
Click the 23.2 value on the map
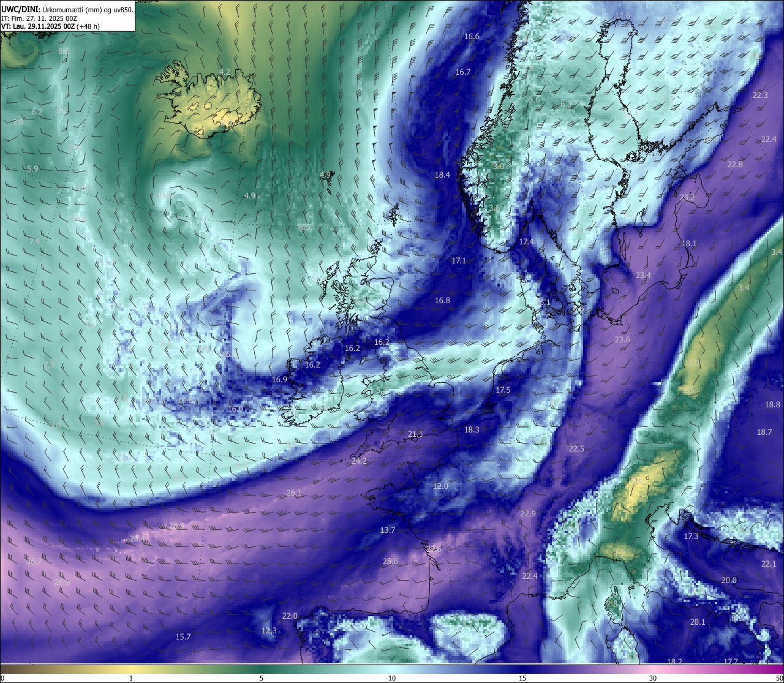click(x=687, y=198)
